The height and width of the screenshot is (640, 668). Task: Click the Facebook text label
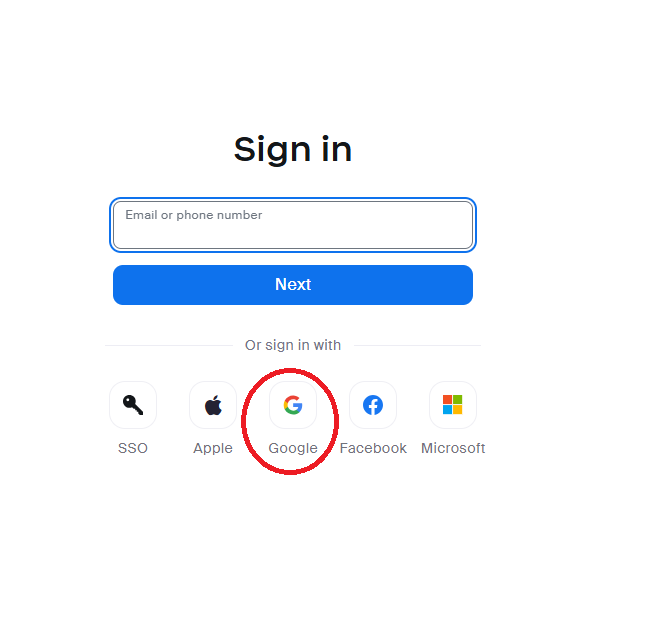click(x=373, y=448)
